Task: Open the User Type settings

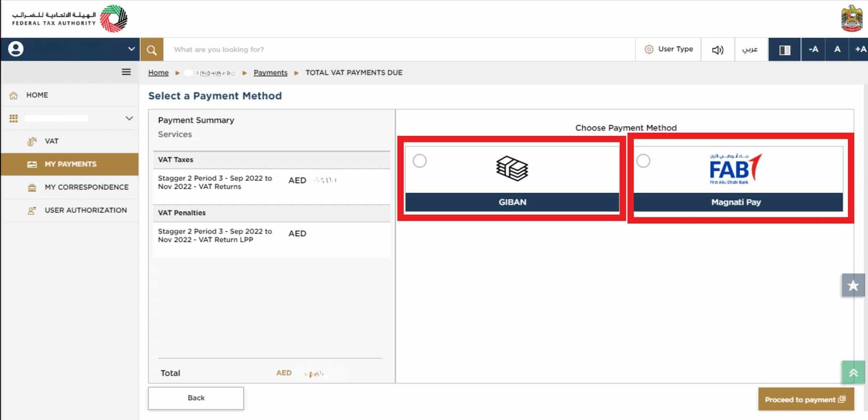Action: click(669, 49)
